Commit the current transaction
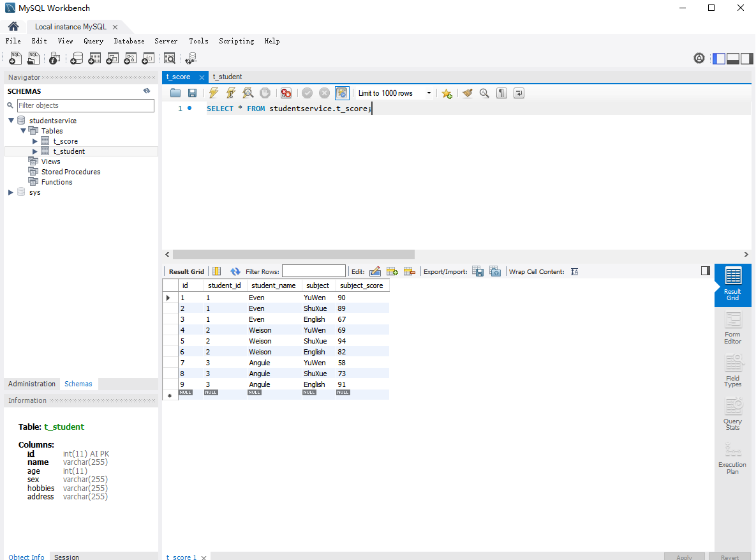 [307, 93]
